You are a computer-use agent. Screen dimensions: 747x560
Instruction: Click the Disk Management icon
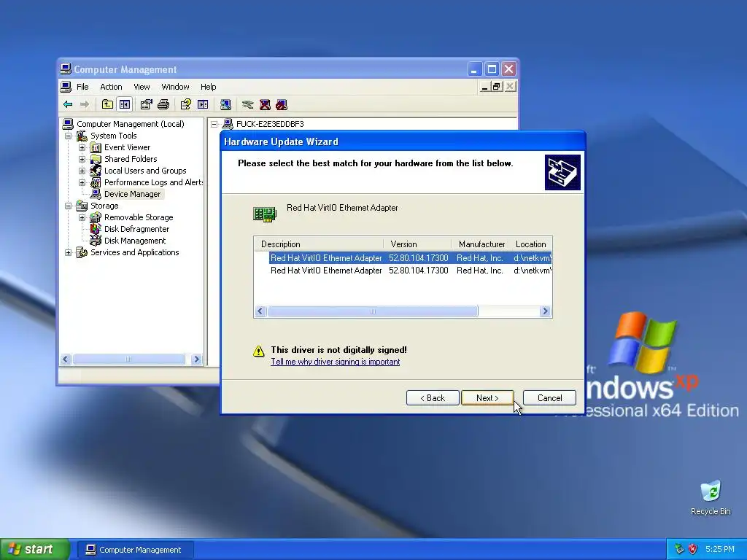tap(96, 241)
